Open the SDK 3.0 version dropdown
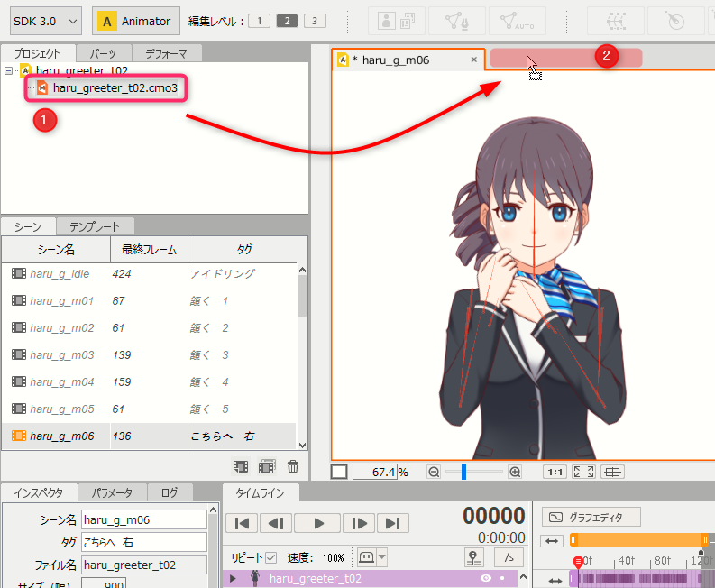This screenshot has width=715, height=588. (46, 21)
